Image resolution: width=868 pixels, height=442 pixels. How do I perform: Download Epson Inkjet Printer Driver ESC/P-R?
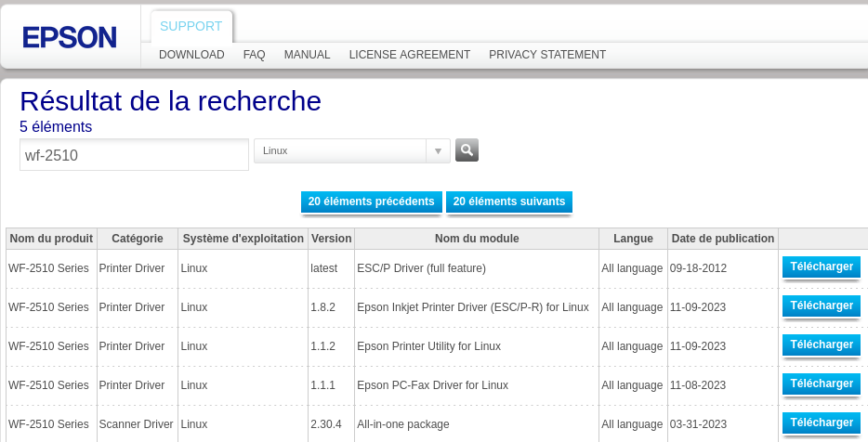(x=822, y=305)
